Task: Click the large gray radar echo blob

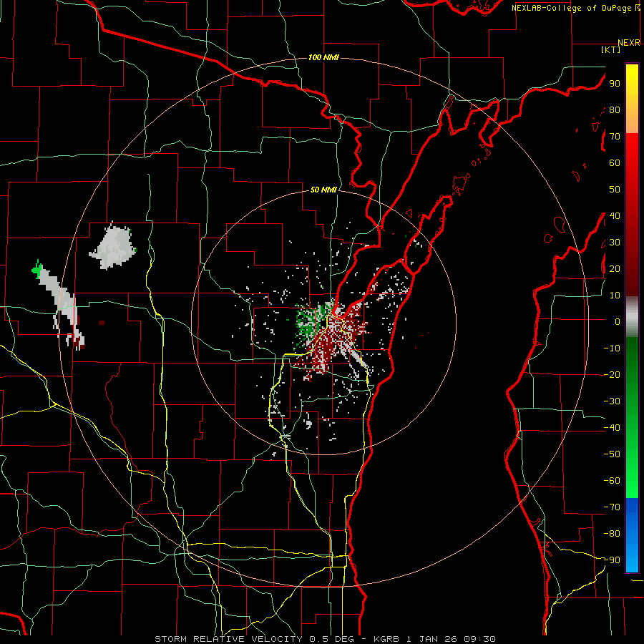Action: 113,248
